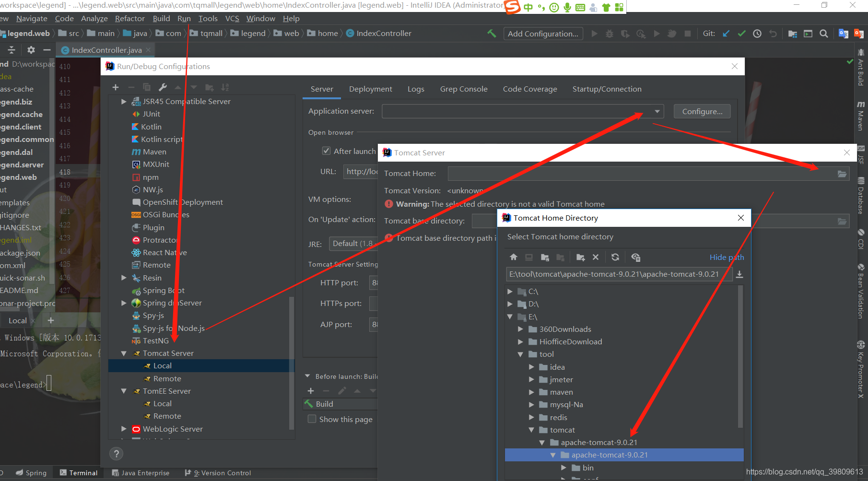
Task: Click the directory tree vertical scrollbar
Action: (x=740, y=356)
